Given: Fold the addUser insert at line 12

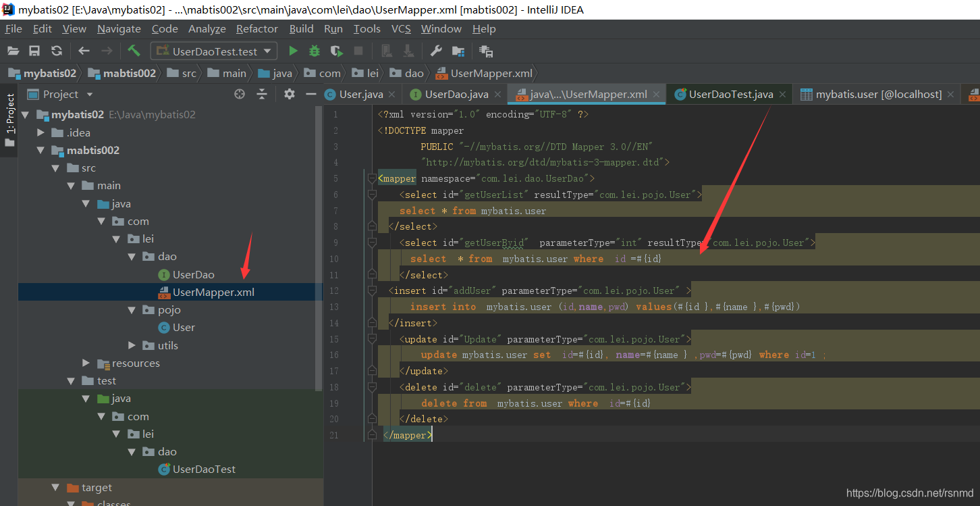Looking at the screenshot, I should pyautogui.click(x=372, y=290).
